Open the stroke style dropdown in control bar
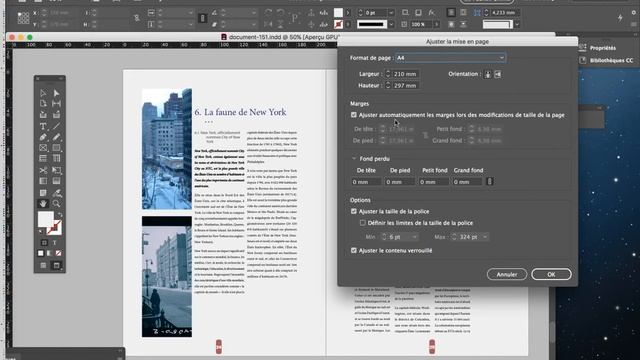 [x=391, y=24]
